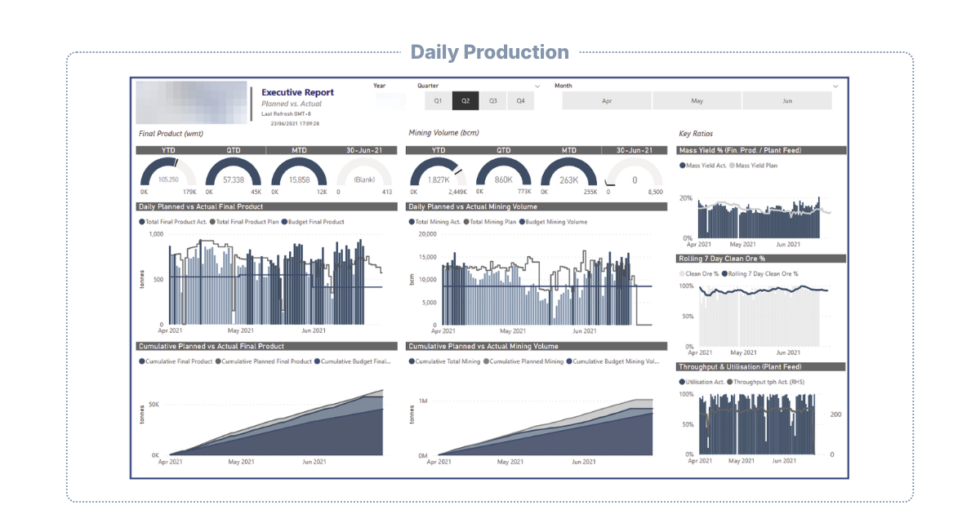Viewport: 980px width, 514px height.
Task: Click the Mining Volume MTD gauge showing 263K
Action: tap(568, 175)
